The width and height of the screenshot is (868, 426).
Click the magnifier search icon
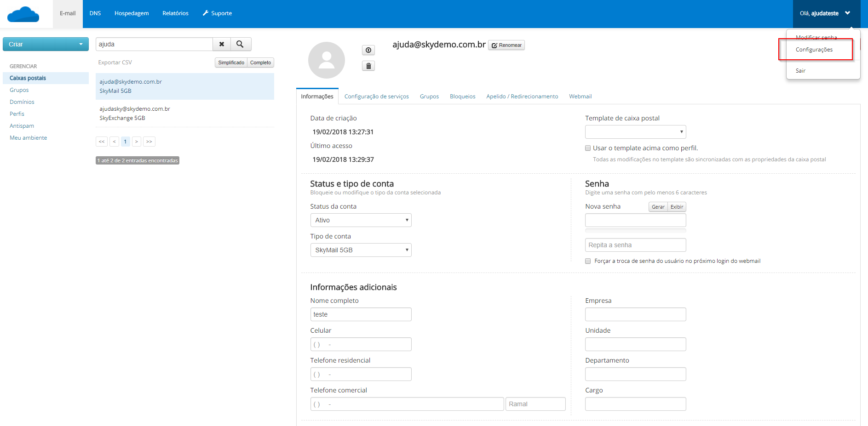point(240,44)
